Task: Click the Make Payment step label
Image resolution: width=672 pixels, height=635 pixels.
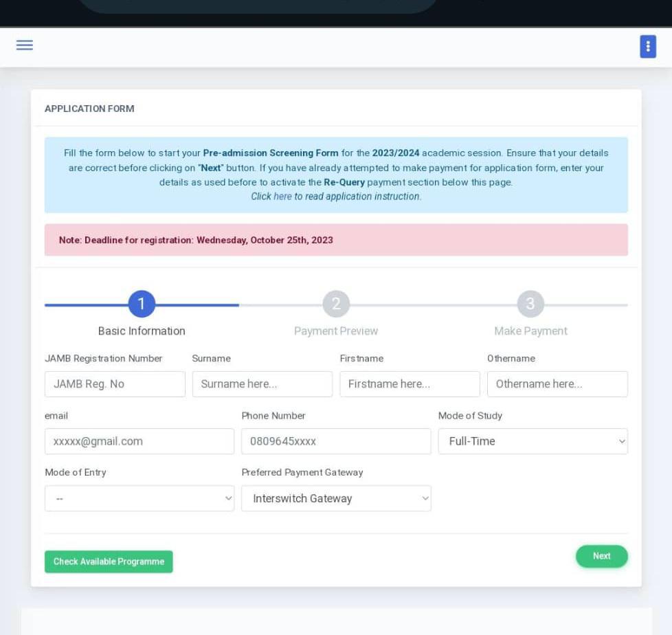Action: [x=530, y=331]
